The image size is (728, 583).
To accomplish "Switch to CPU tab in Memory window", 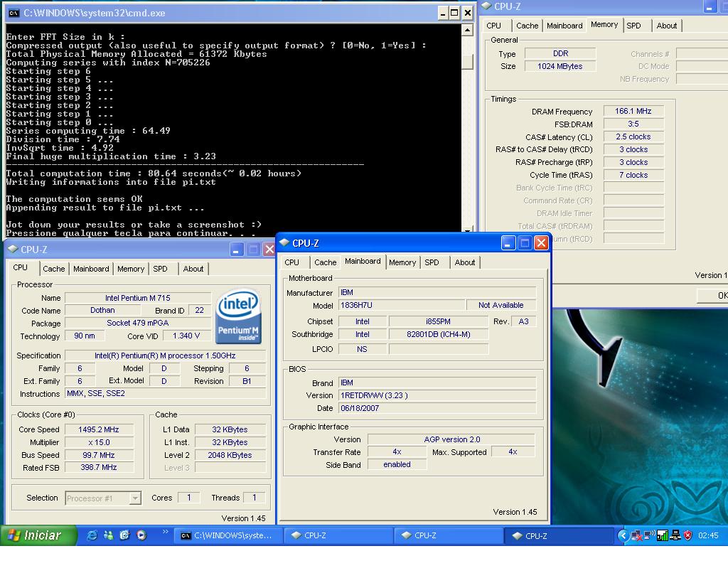I will [493, 26].
